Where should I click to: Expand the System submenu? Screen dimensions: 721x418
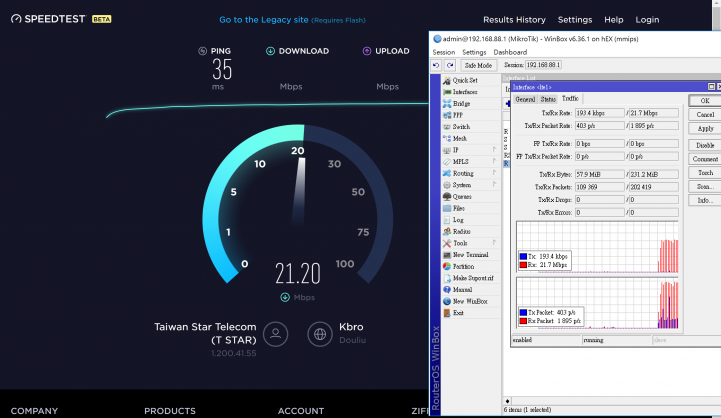pos(495,185)
